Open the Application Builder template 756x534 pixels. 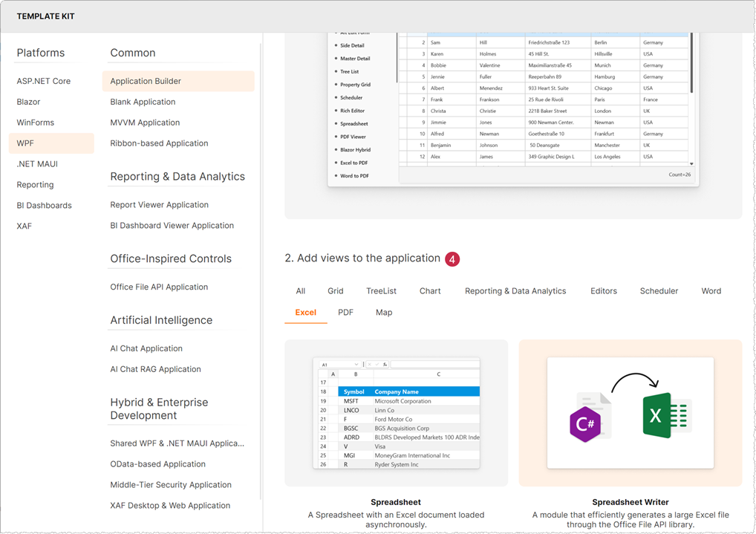[x=147, y=80]
